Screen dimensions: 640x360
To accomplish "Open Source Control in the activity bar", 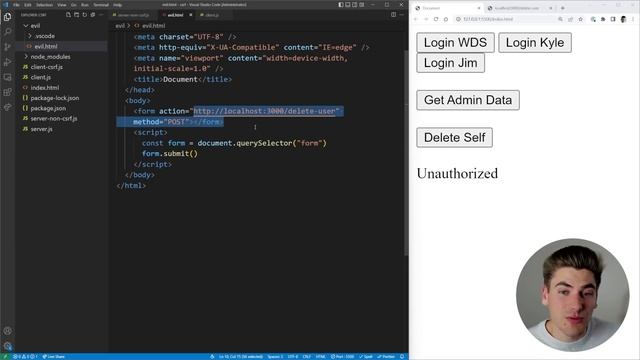I will (7, 47).
